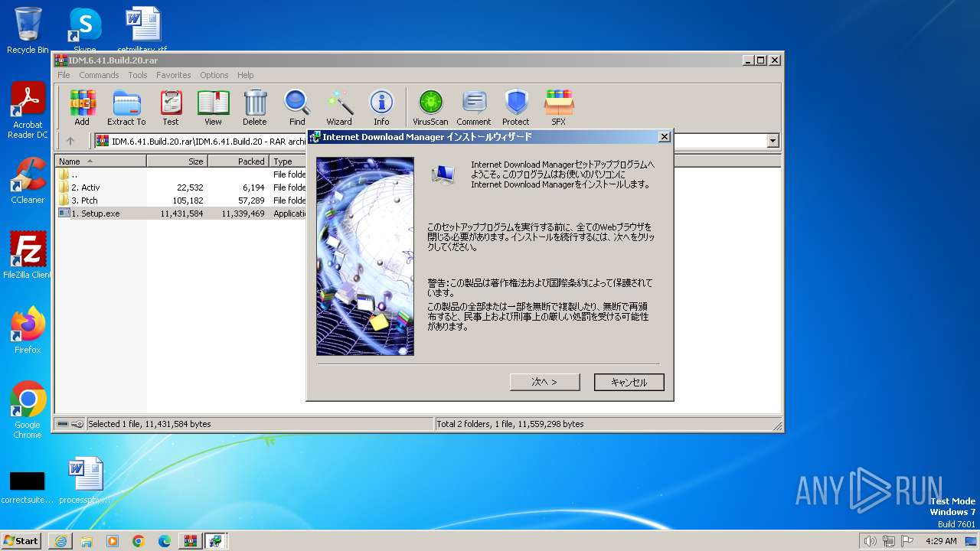This screenshot has width=980, height=551.
Task: Click the Start button
Action: click(21, 541)
